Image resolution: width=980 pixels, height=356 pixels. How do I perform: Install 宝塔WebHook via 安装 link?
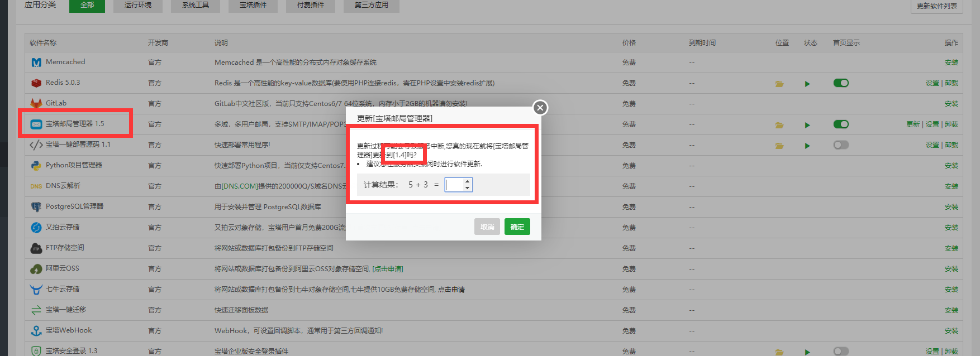coord(952,331)
